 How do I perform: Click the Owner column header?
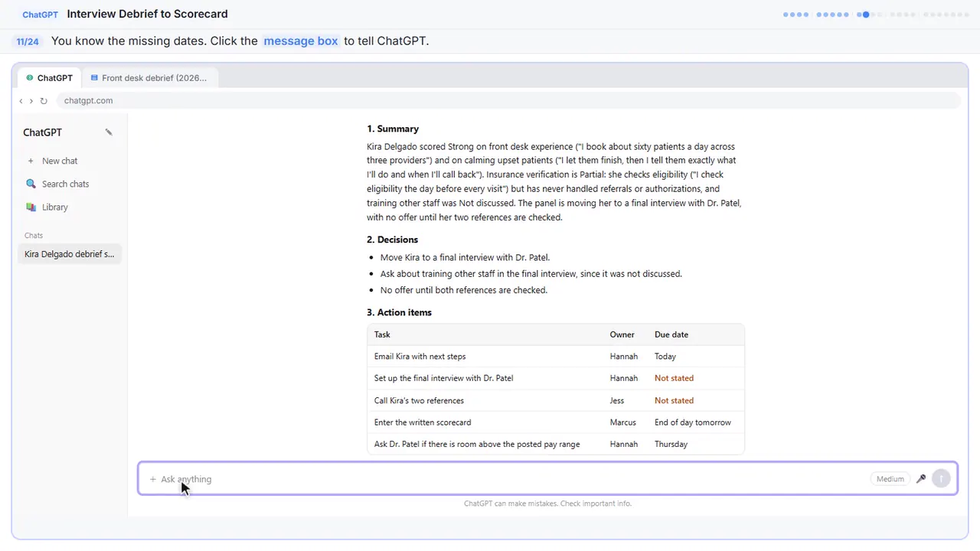622,334
